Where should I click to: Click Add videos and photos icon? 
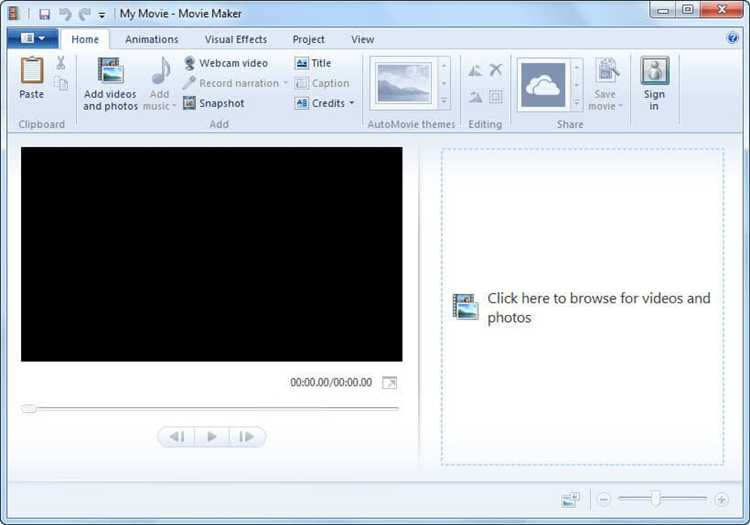(x=110, y=70)
